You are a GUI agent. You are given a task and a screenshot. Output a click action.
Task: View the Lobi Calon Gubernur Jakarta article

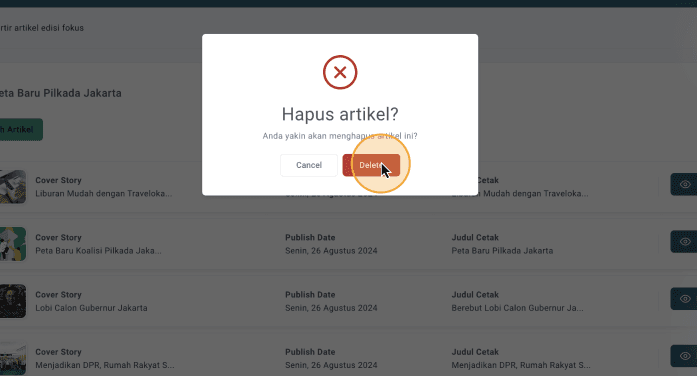click(x=684, y=299)
